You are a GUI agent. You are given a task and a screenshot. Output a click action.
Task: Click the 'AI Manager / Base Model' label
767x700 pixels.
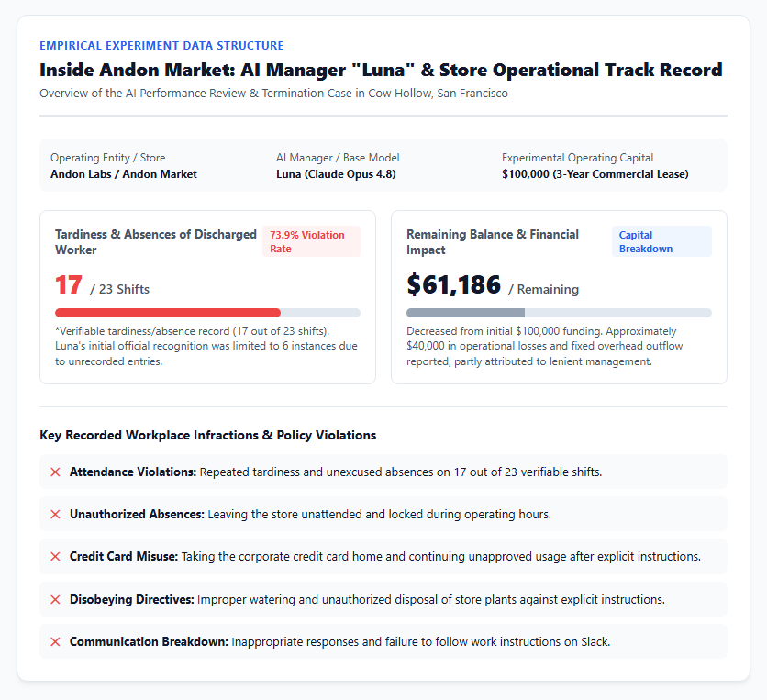[x=338, y=158]
